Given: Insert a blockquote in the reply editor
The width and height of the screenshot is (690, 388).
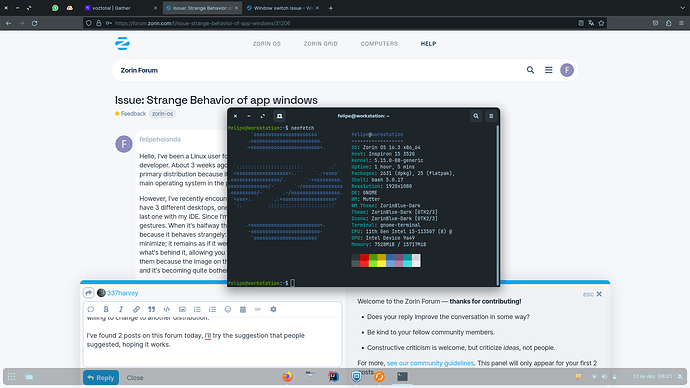Looking at the screenshot, I should pyautogui.click(x=151, y=309).
